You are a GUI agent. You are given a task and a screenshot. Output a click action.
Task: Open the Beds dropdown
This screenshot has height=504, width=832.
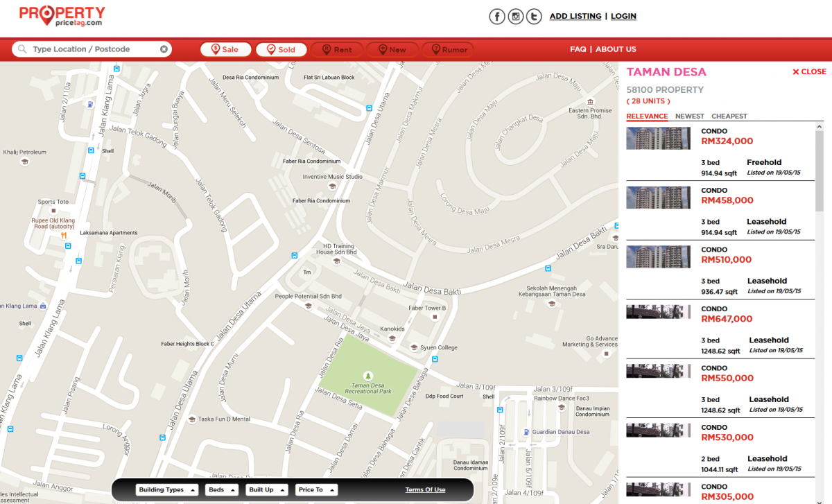[x=222, y=489]
